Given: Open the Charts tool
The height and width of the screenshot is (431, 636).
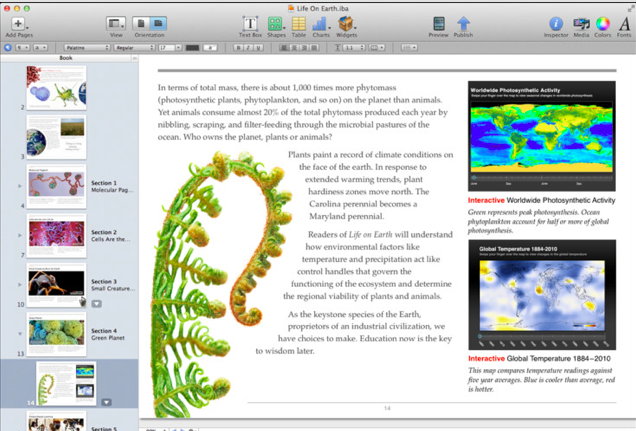Looking at the screenshot, I should [321, 23].
